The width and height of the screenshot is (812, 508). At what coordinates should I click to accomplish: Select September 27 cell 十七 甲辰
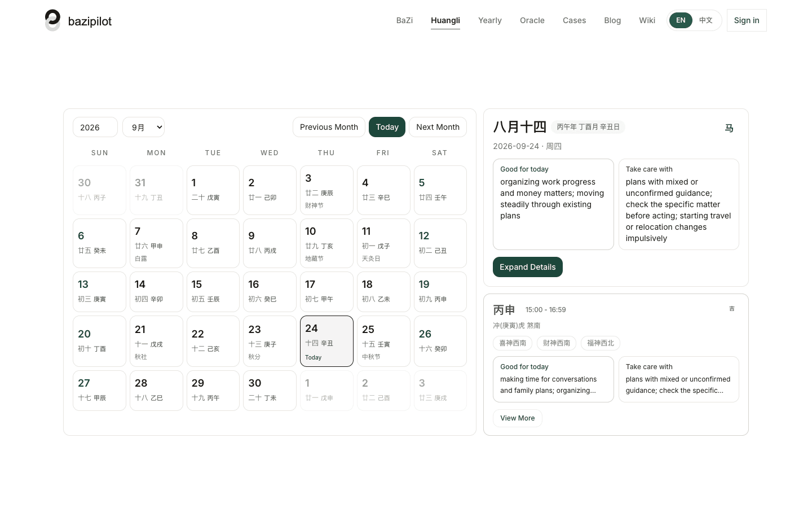point(99,391)
